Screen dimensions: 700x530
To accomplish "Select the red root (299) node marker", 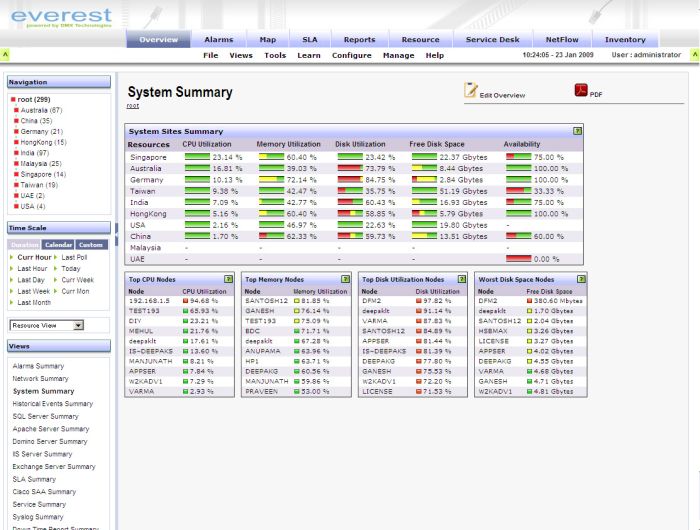I will point(13,100).
